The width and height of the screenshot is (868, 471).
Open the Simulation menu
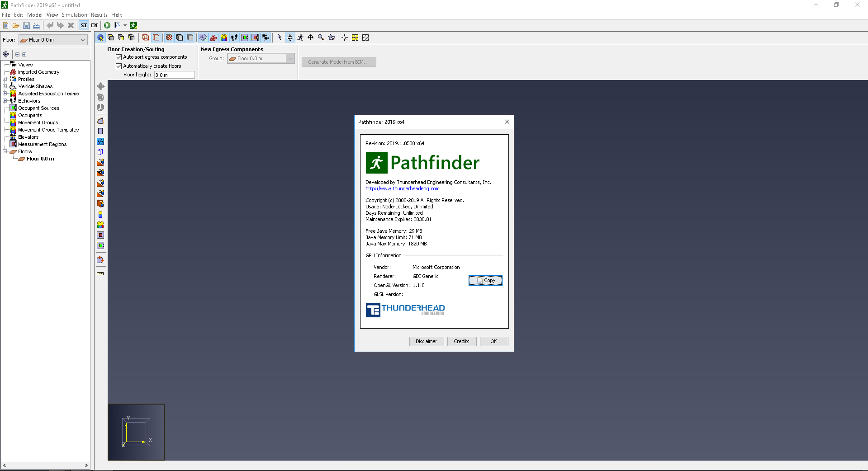(74, 15)
